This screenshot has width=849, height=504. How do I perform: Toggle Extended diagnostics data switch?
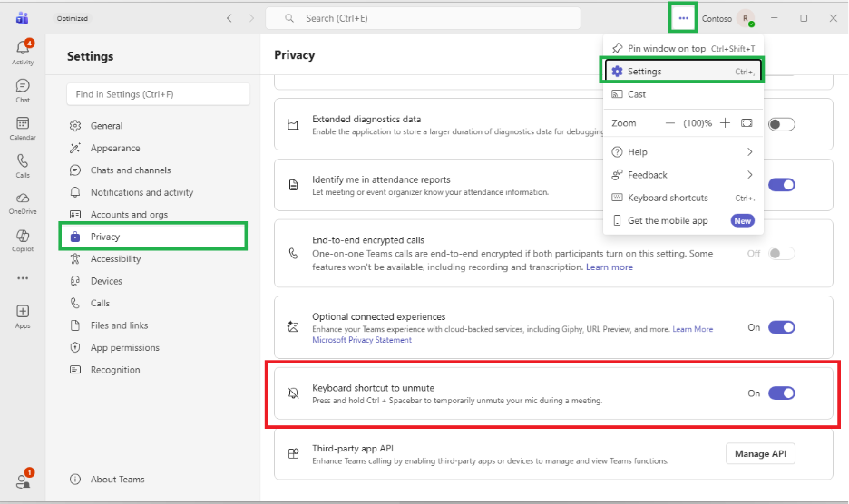[x=781, y=124]
